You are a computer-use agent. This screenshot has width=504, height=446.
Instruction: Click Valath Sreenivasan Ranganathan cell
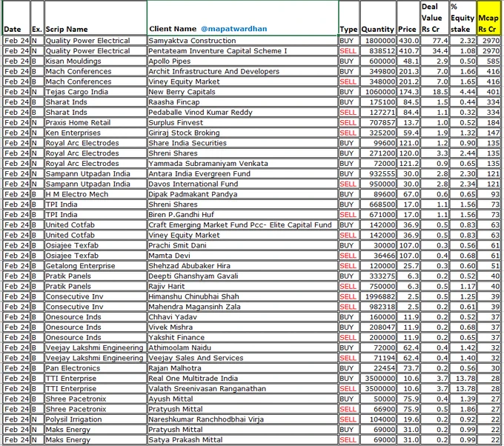[x=242, y=389]
